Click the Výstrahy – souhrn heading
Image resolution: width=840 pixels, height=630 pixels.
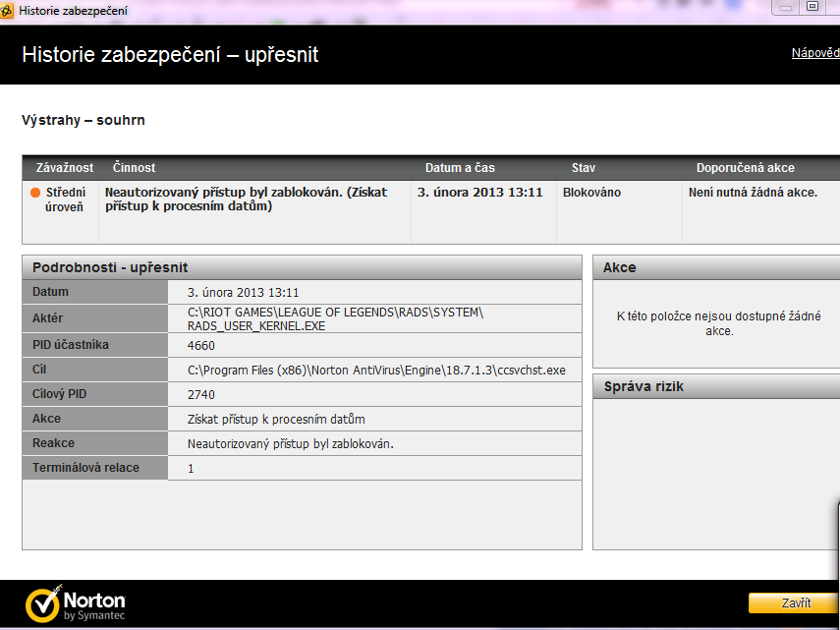point(84,120)
